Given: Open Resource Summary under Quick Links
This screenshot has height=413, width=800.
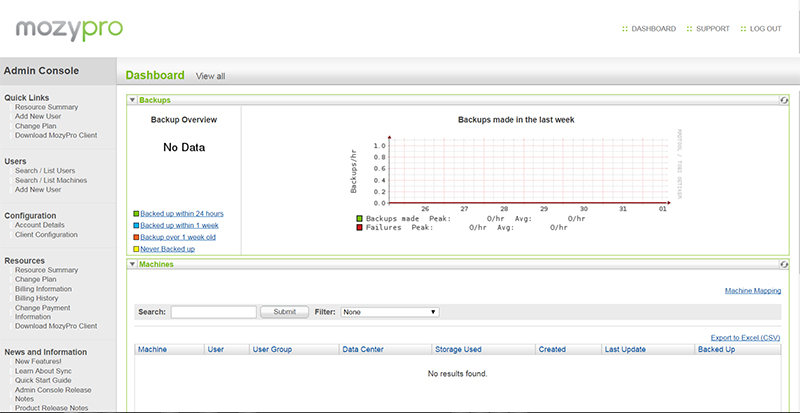Looking at the screenshot, I should point(46,107).
